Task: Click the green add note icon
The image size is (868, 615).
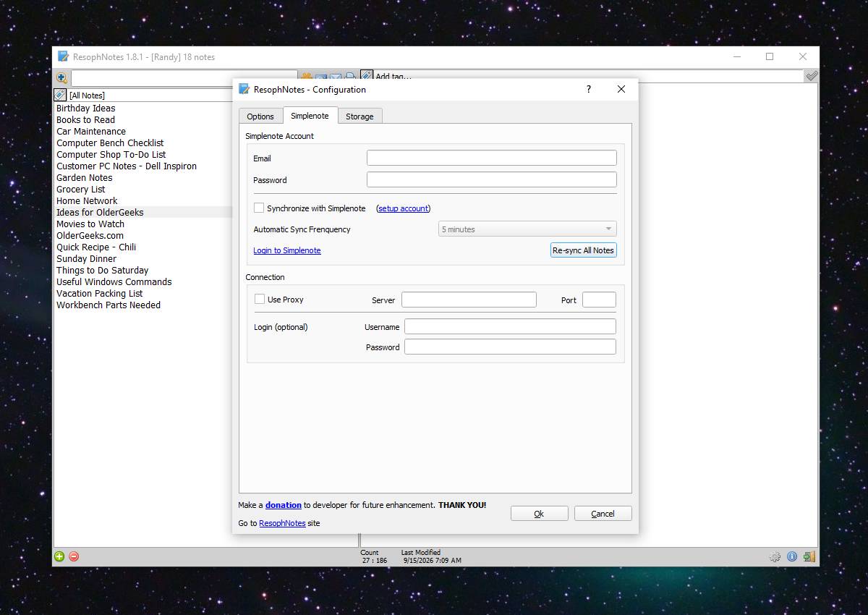Action: pos(59,556)
